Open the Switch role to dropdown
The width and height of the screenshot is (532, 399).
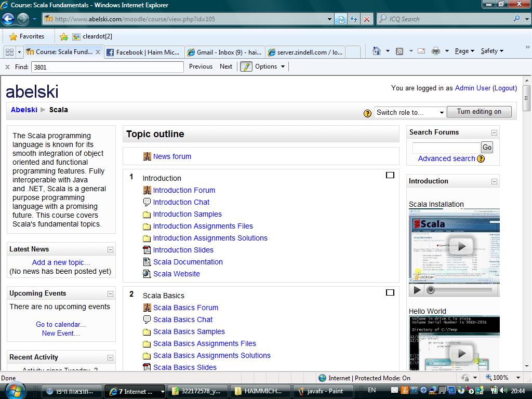[x=410, y=112]
